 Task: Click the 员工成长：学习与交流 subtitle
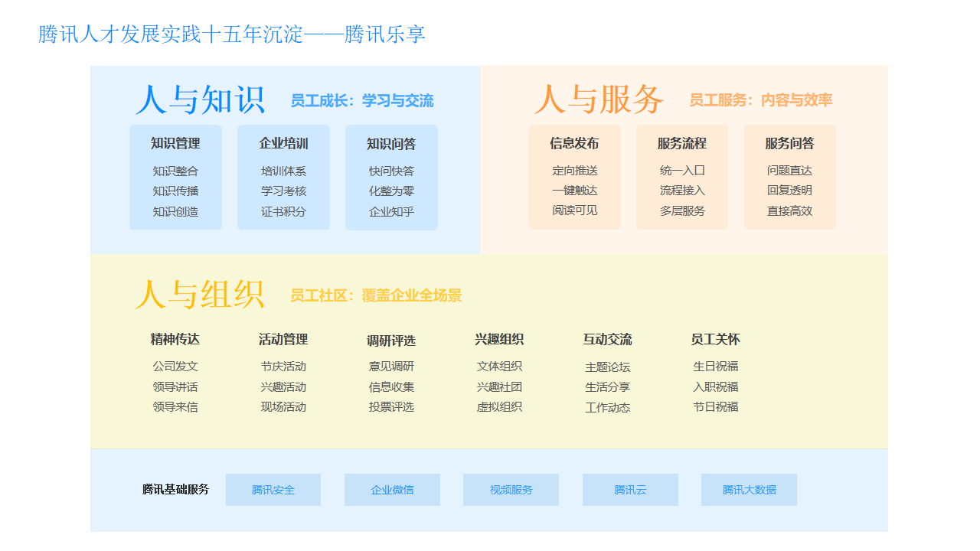(362, 100)
